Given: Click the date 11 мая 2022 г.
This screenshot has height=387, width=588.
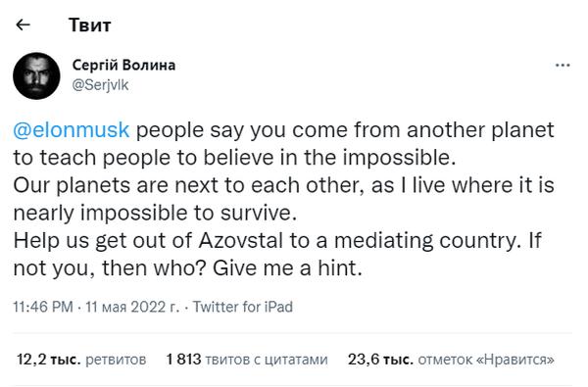Looking at the screenshot, I should point(132,307).
